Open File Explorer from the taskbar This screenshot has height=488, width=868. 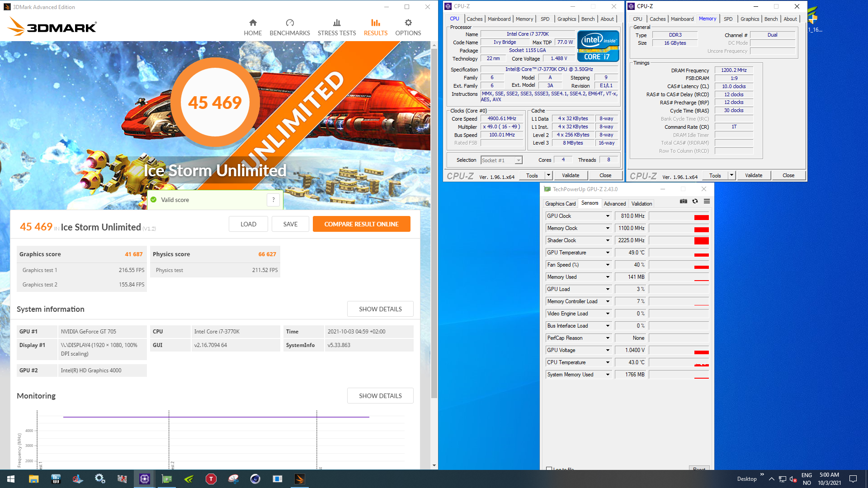pyautogui.click(x=33, y=479)
